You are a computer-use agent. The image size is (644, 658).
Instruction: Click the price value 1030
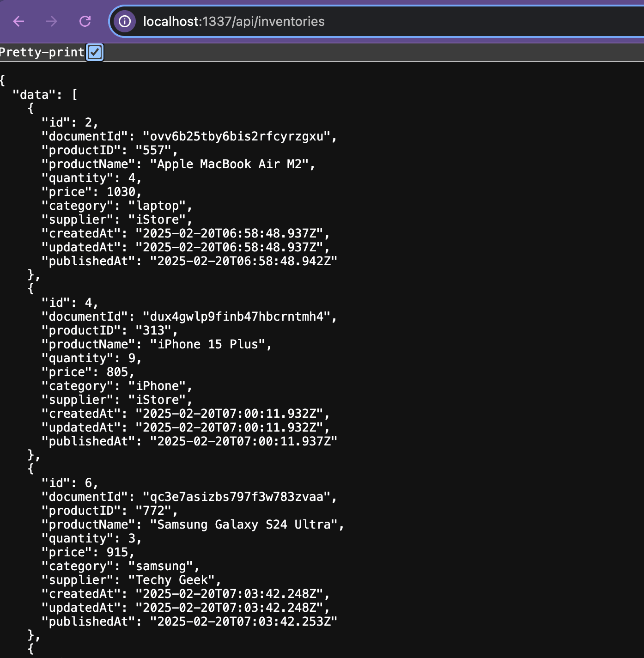(x=121, y=192)
